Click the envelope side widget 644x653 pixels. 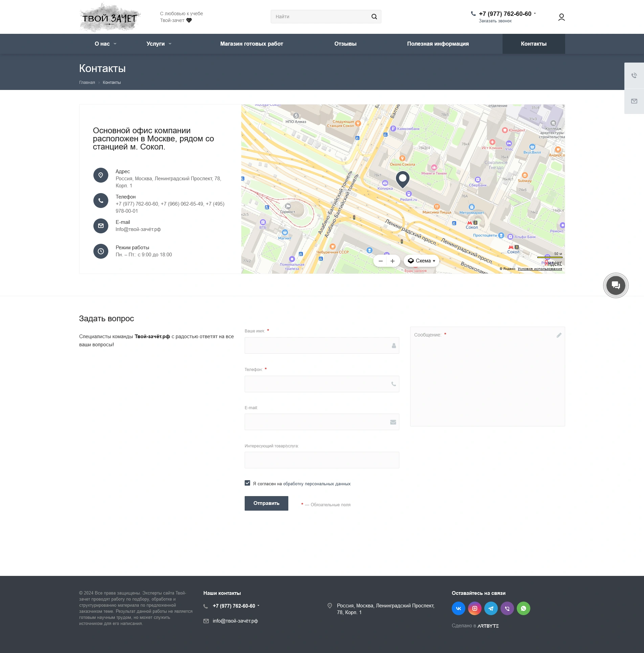coord(634,101)
